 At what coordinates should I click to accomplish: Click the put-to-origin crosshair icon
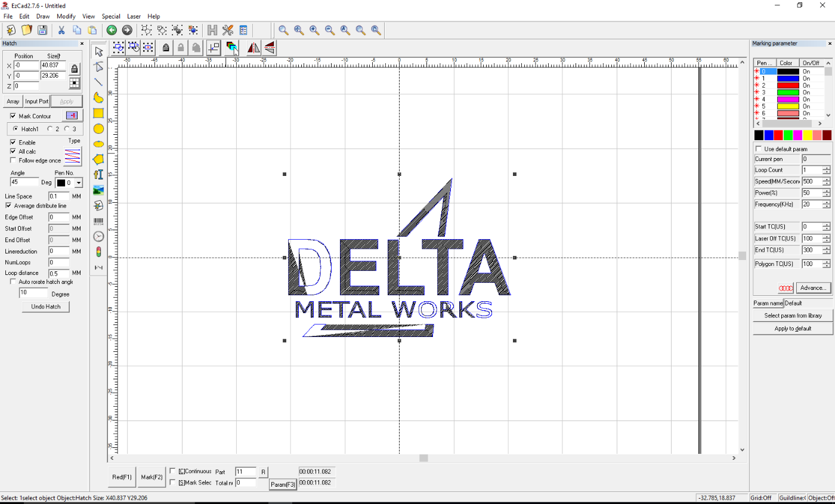214,48
